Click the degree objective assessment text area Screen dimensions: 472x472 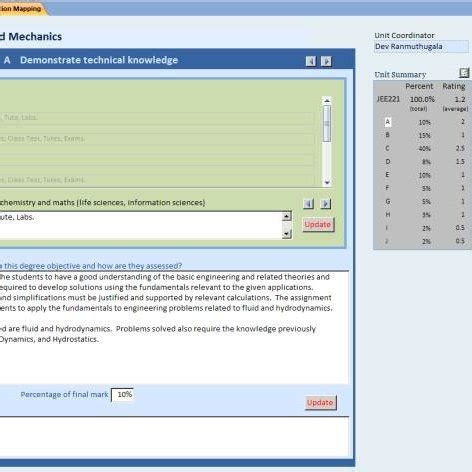174,327
